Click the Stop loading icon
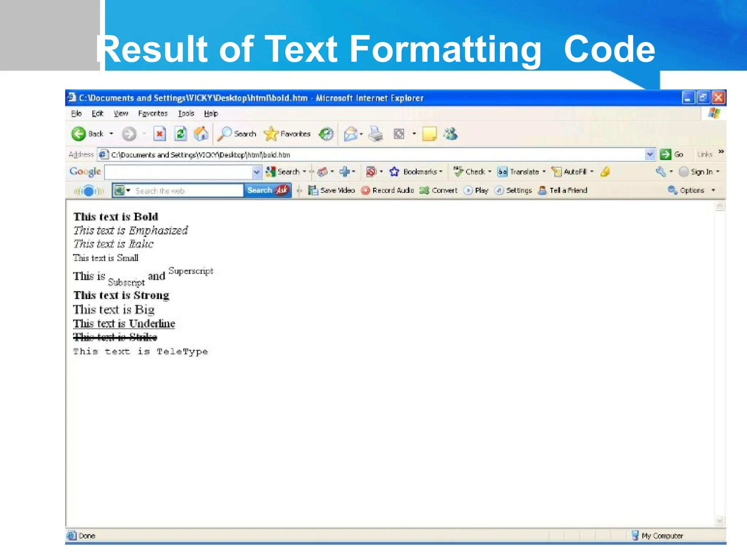Screen dimensions: 747x560 point(159,134)
